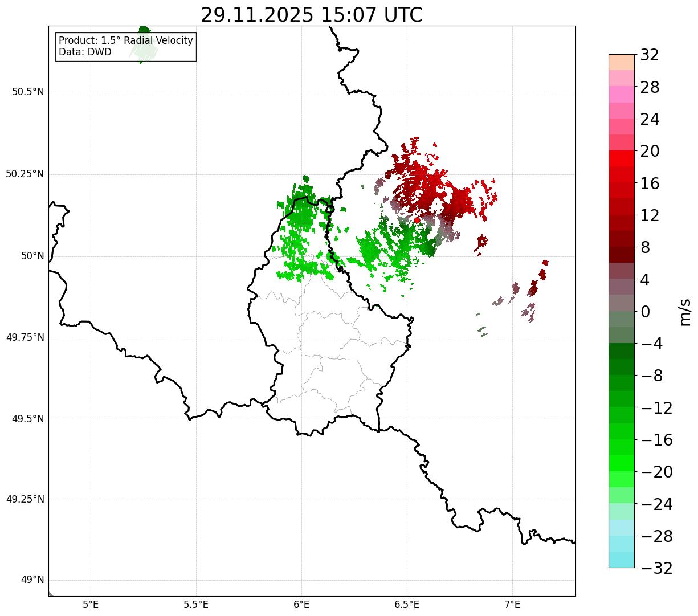Click the colorbar tick label −32

656,568
